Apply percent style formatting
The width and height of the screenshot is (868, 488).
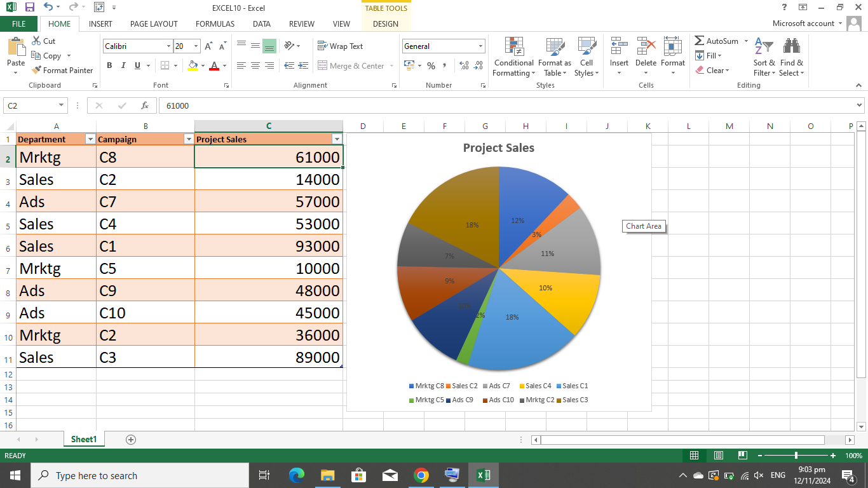click(x=431, y=65)
